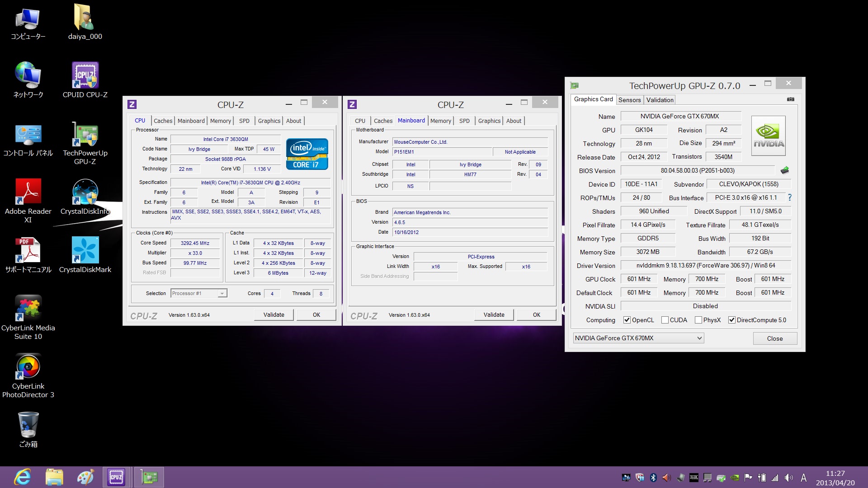
Task: Enable the CUDA checkbox
Action: click(665, 320)
